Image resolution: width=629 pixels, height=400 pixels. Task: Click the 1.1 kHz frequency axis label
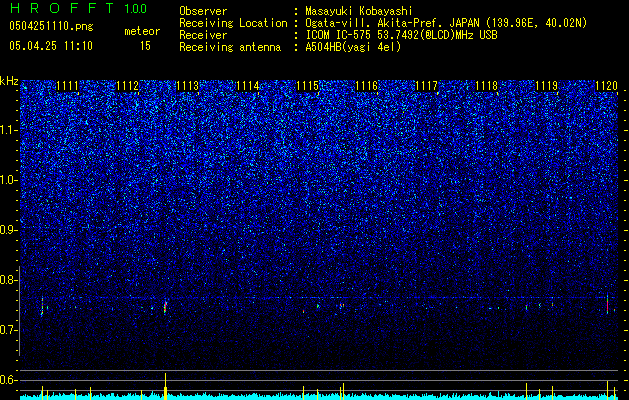(x=9, y=130)
